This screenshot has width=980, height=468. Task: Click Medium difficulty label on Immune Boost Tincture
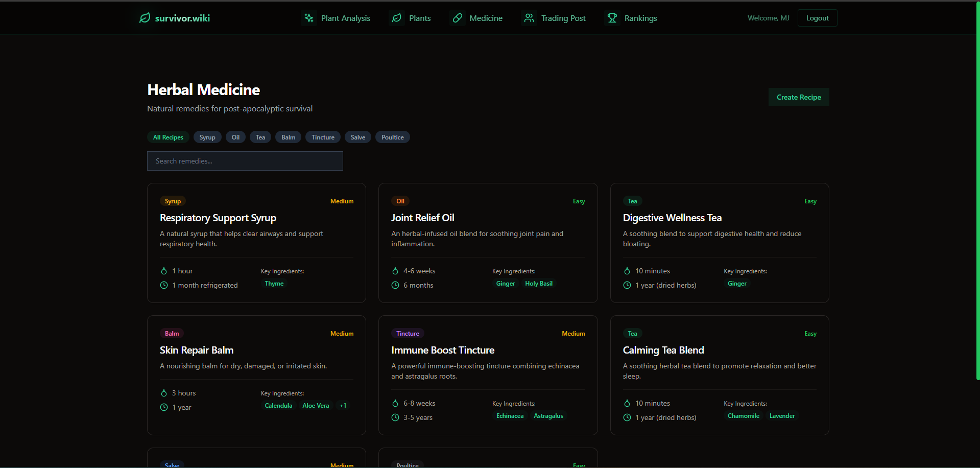point(573,334)
